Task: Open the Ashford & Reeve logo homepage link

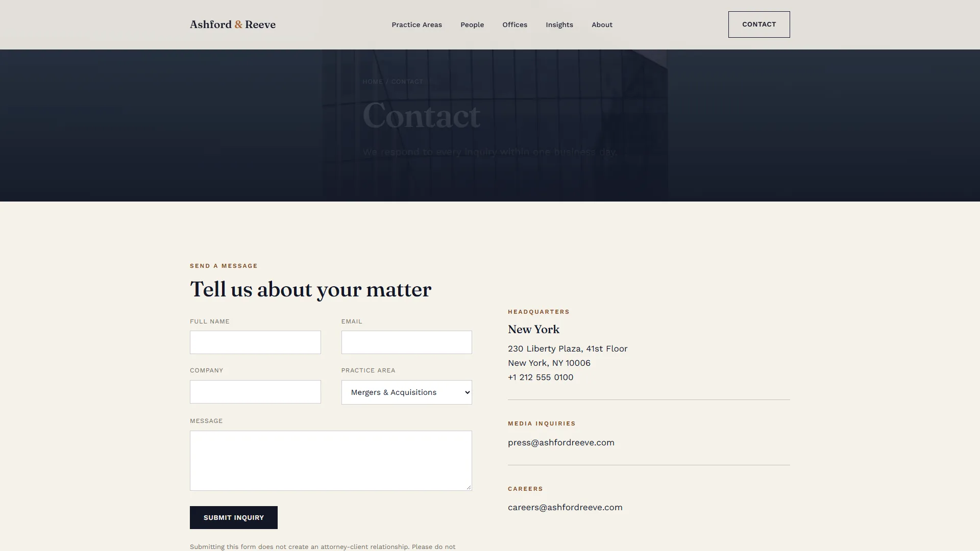Action: (x=233, y=24)
